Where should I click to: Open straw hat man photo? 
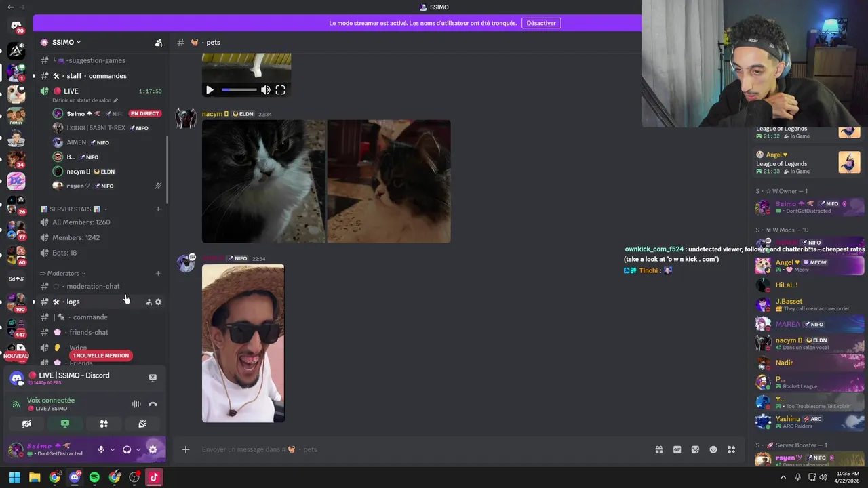[243, 344]
